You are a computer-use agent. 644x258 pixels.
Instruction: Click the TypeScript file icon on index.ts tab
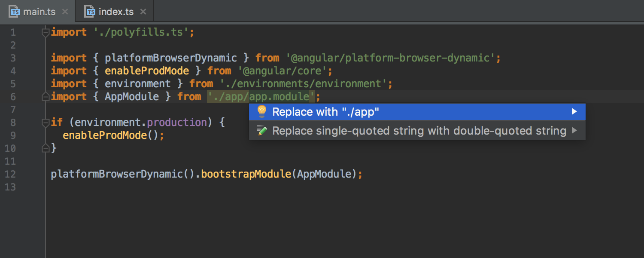(x=90, y=11)
